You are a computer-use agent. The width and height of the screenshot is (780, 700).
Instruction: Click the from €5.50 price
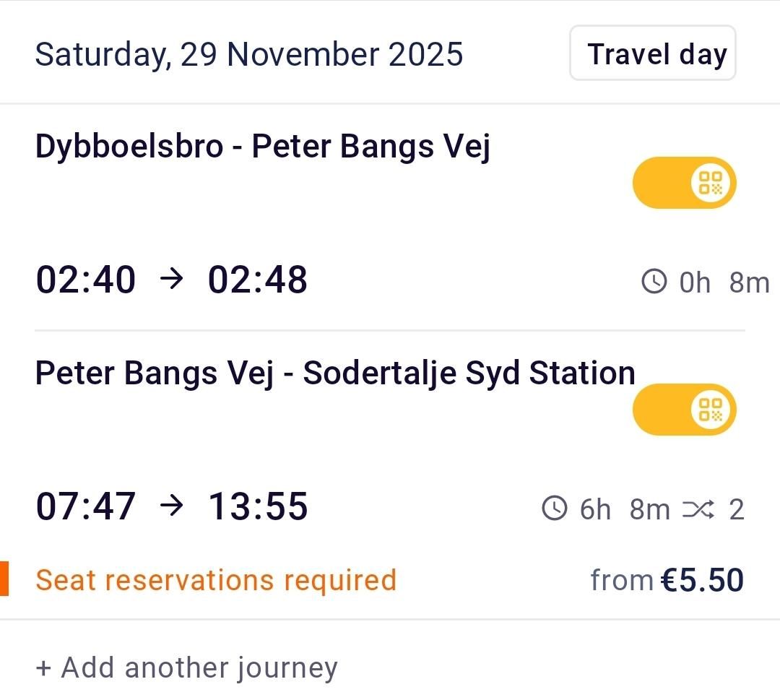[x=667, y=580]
